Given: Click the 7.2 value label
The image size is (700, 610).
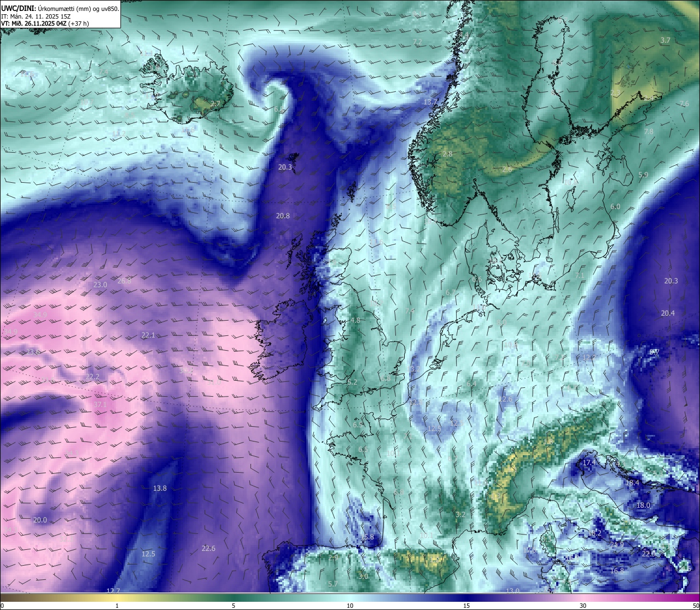Looking at the screenshot, I should tap(417, 42).
